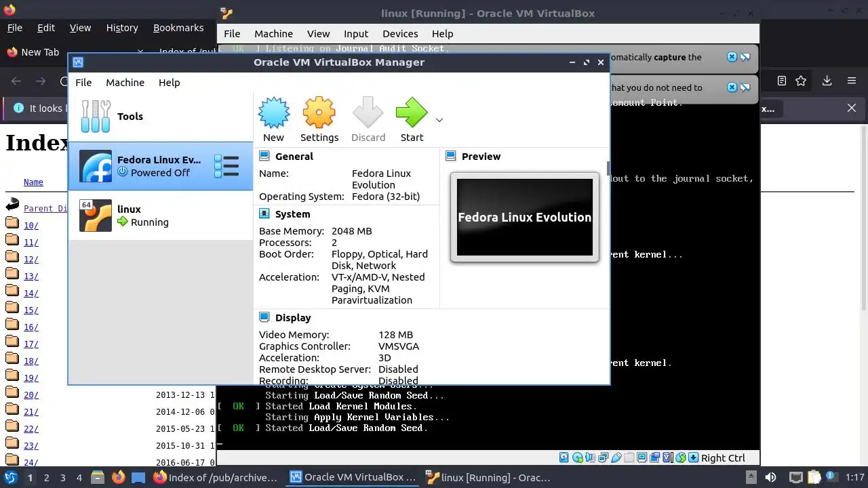Sort listing by the Name column link
This screenshot has width=868, height=488.
coord(33,182)
